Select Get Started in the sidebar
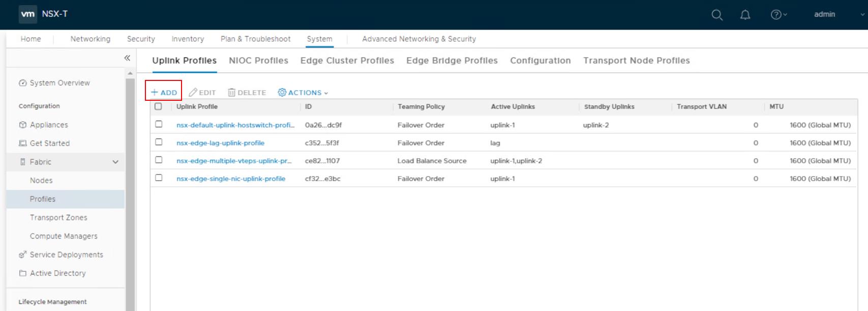 (50, 143)
